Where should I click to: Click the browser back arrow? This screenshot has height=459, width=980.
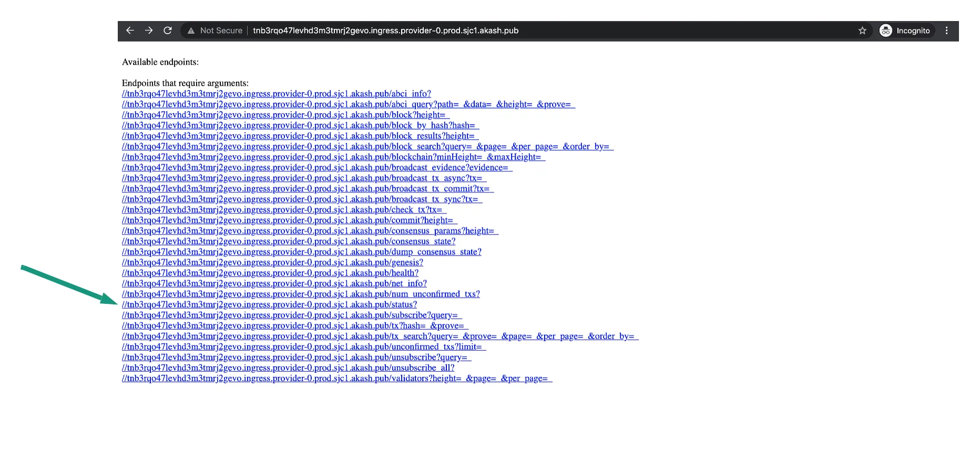tap(130, 30)
